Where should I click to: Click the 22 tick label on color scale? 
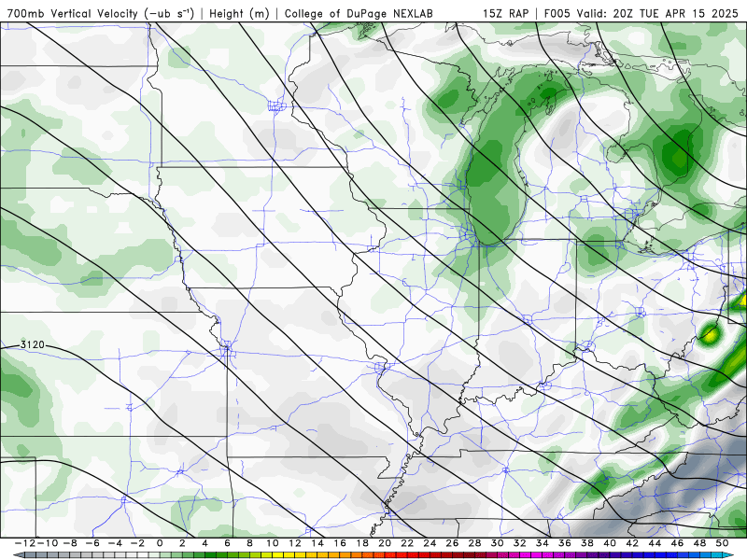click(x=407, y=543)
